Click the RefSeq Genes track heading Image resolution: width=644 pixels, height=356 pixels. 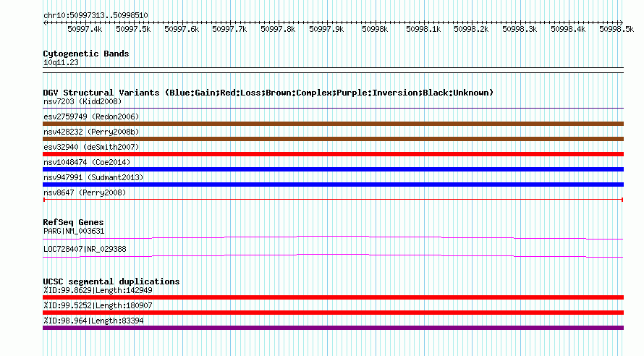(74, 222)
